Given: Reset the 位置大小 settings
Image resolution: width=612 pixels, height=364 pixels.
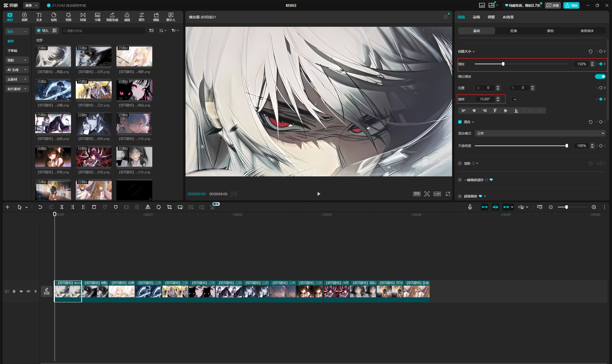Looking at the screenshot, I should [590, 51].
